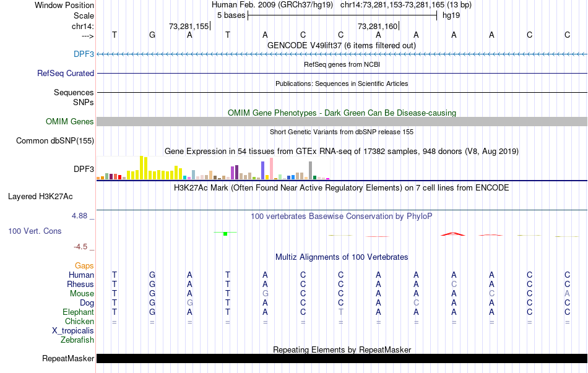588x373 pixels.
Task: Click the 100 Vert. Cons track label
Action: tap(35, 231)
